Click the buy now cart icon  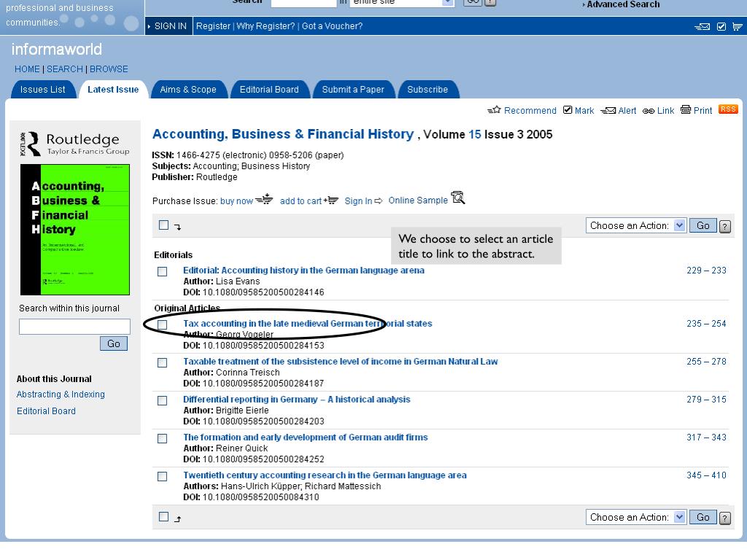tap(264, 199)
